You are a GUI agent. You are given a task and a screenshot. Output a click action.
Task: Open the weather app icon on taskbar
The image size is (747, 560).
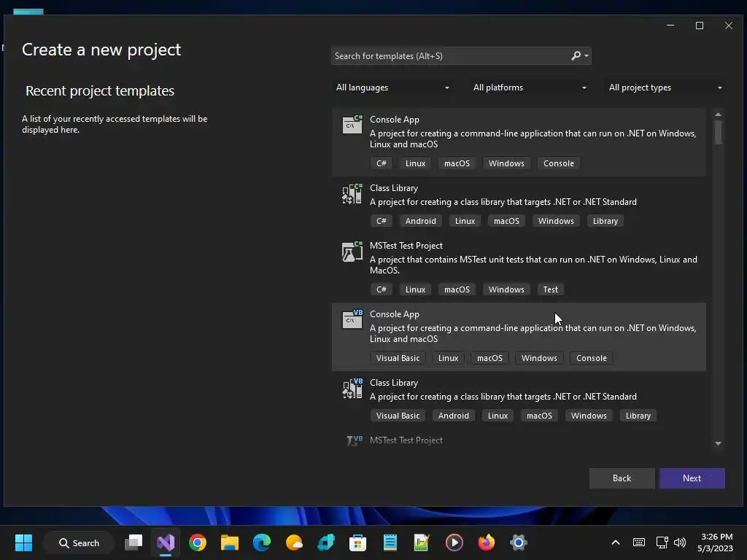click(x=294, y=542)
